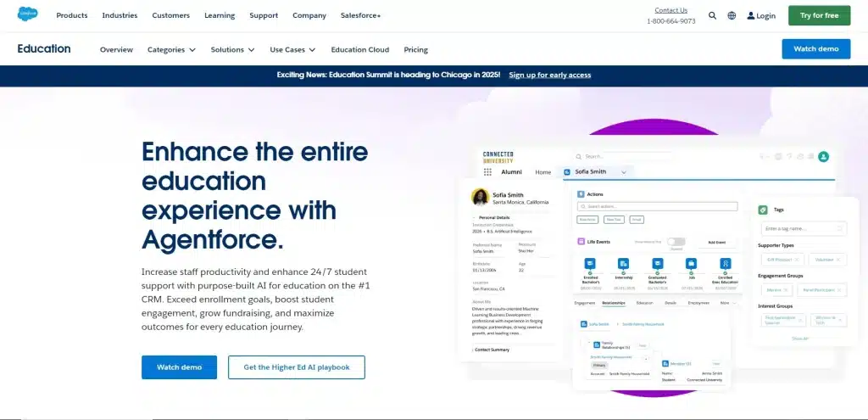
Task: Select the Enrolled Bachelor's event icon
Action: (x=590, y=263)
